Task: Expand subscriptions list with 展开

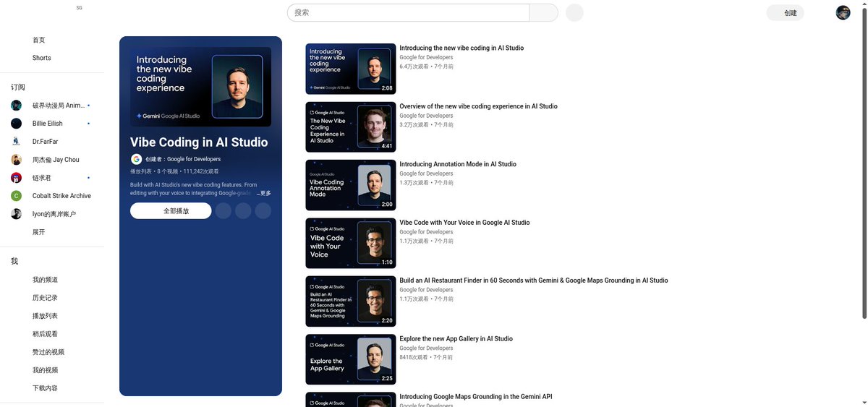Action: pyautogui.click(x=38, y=232)
